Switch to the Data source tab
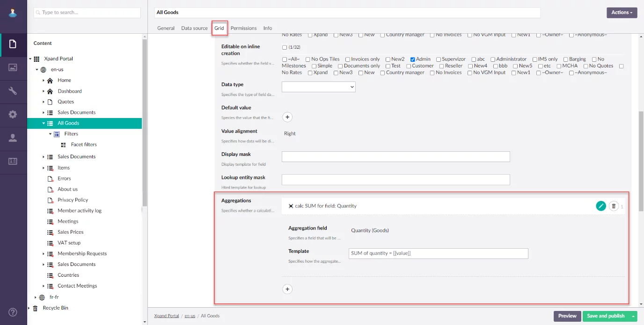Image resolution: width=644 pixels, height=325 pixels. (x=194, y=28)
